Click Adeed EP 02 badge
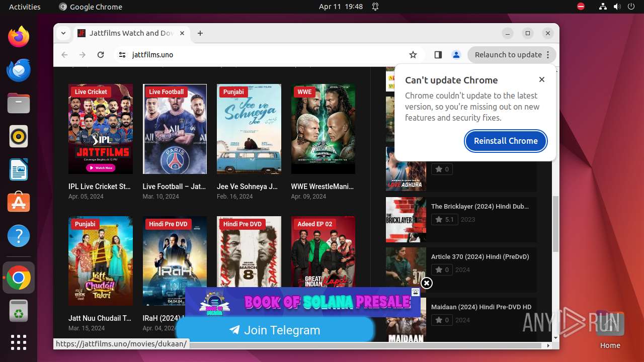The image size is (644, 362). click(x=314, y=224)
